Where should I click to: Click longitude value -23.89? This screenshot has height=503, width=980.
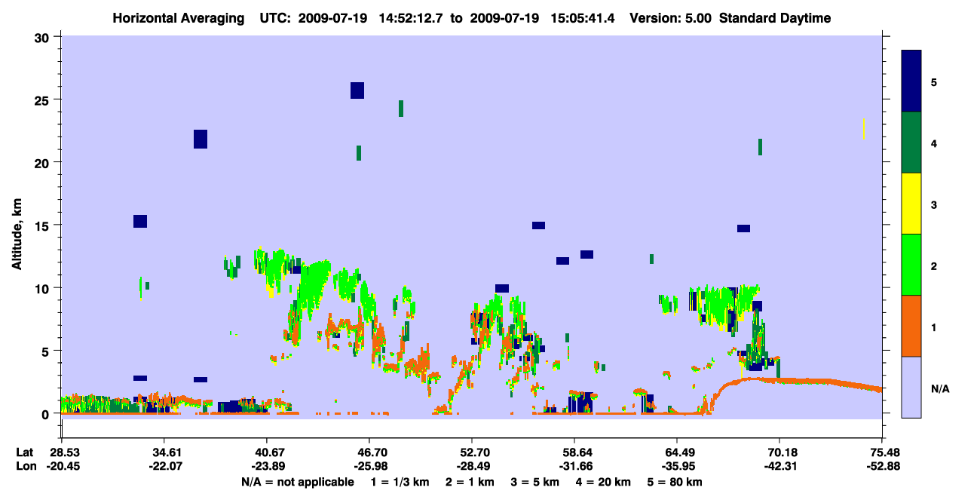267,466
